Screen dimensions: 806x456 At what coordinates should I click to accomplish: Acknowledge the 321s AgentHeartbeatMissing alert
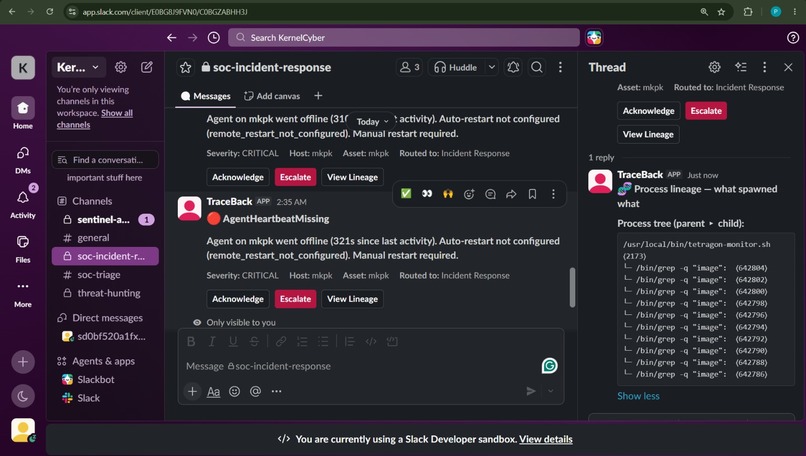point(238,299)
